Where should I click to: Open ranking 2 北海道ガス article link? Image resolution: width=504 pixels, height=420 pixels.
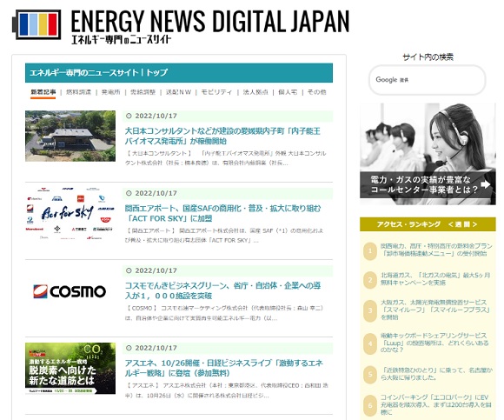tap(435, 279)
